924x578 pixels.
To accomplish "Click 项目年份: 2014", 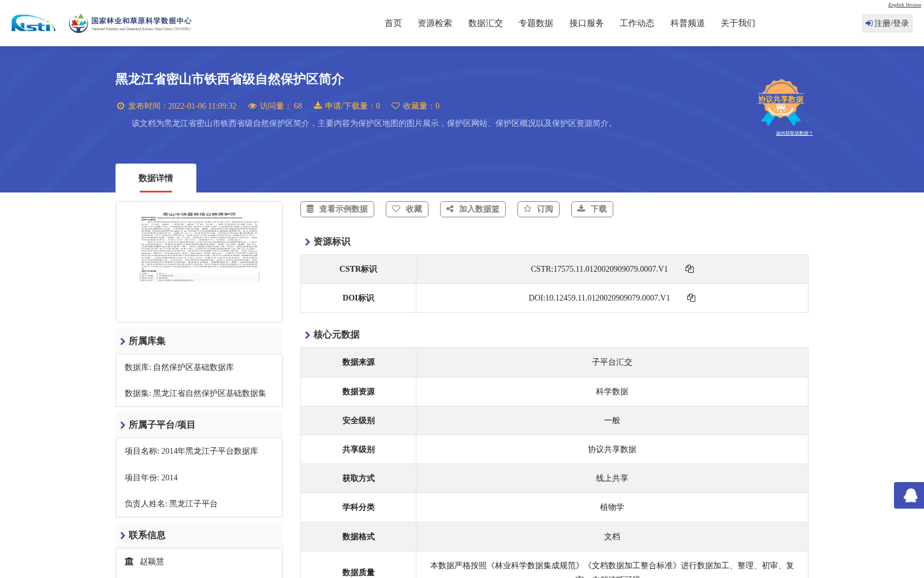I will 151,477.
